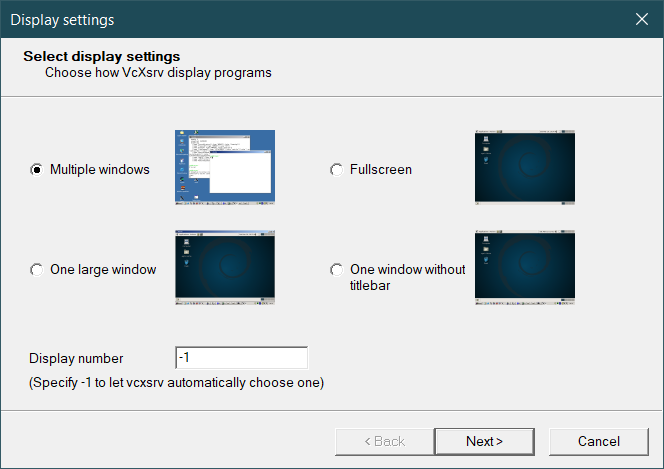
Task: Click "Choose how VcXsrv display programs" subtitle
Action: pyautogui.click(x=158, y=73)
